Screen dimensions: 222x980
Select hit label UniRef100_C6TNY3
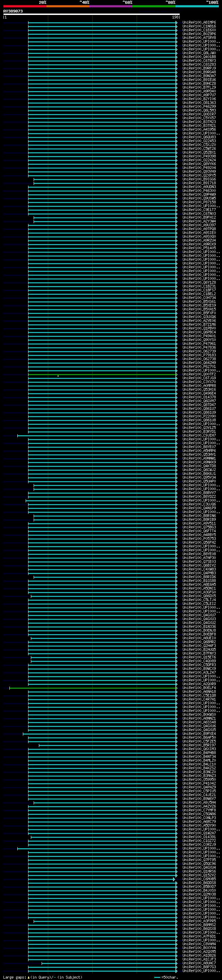click(x=199, y=61)
